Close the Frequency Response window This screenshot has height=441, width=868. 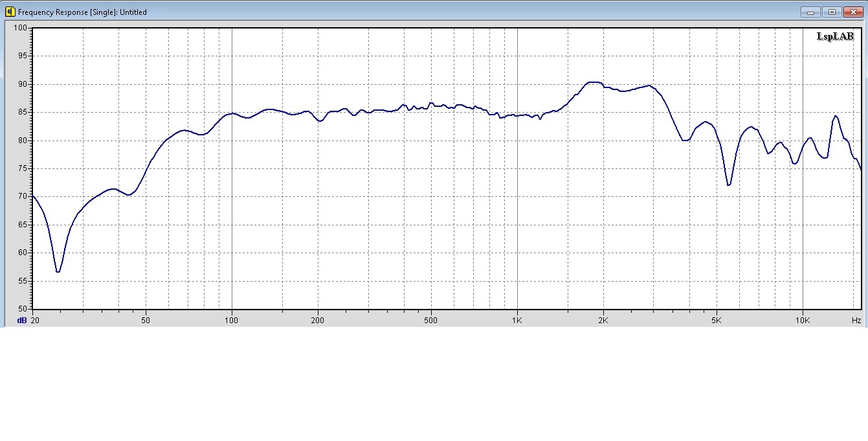coord(852,12)
